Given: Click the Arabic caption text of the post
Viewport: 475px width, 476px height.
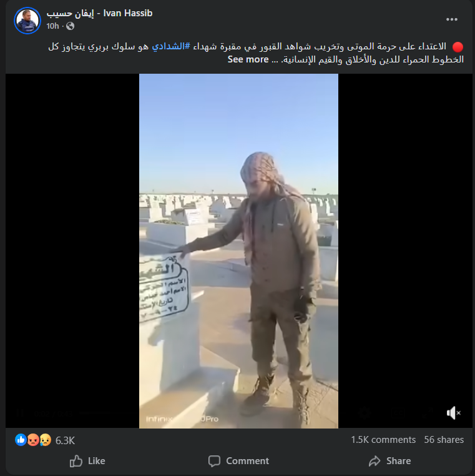Looking at the screenshot, I should (256, 53).
